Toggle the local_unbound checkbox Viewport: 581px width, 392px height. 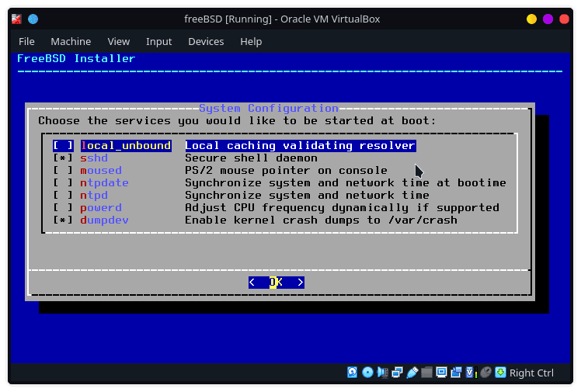pos(63,145)
